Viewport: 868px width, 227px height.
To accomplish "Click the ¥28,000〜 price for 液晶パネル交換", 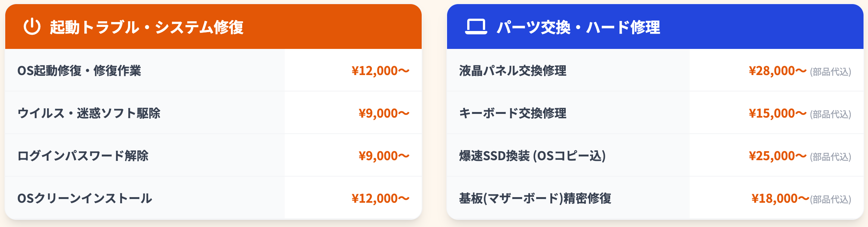I will point(777,71).
